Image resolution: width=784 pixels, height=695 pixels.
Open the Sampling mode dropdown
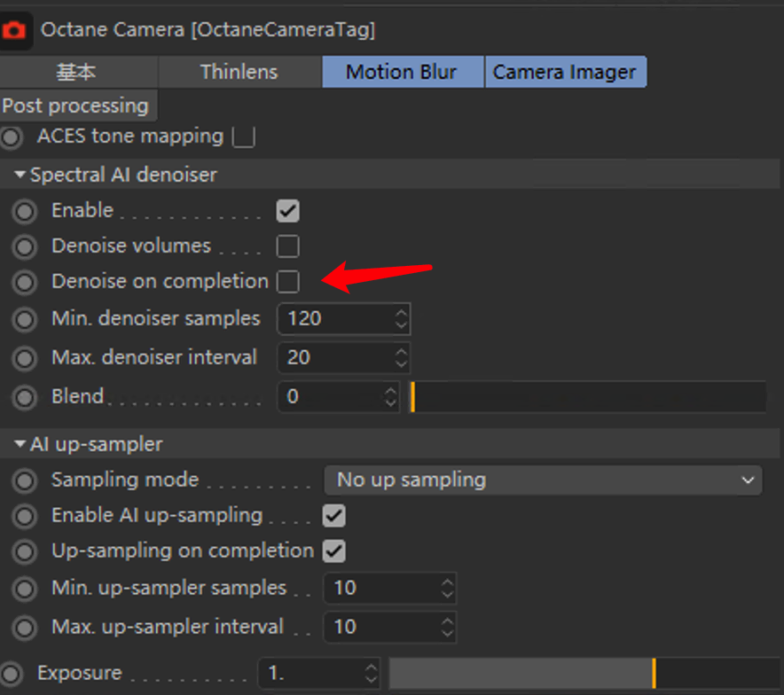pyautogui.click(x=543, y=480)
